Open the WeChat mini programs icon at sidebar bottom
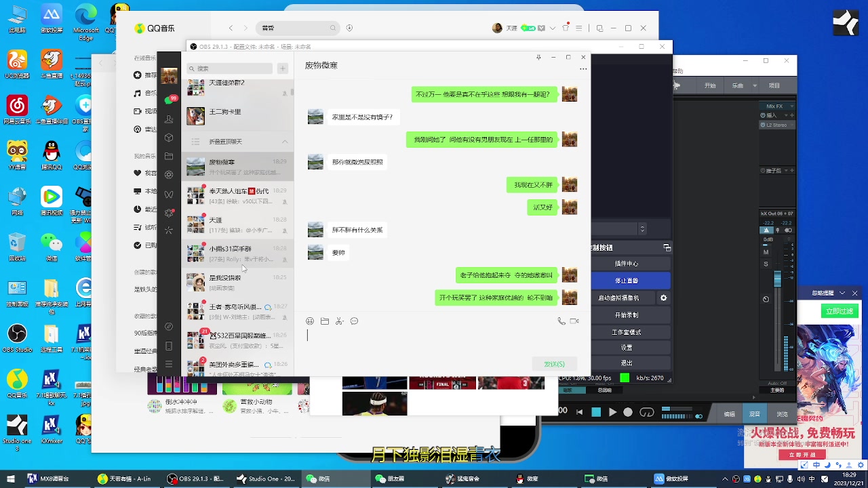This screenshot has height=488, width=868. click(169, 327)
